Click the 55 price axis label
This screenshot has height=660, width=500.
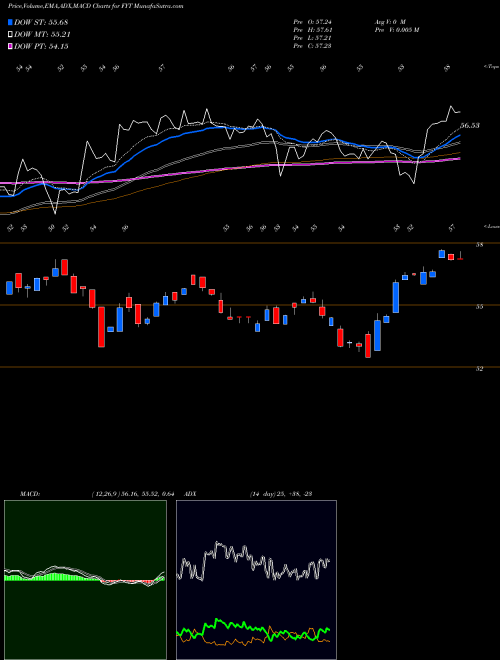click(x=479, y=307)
